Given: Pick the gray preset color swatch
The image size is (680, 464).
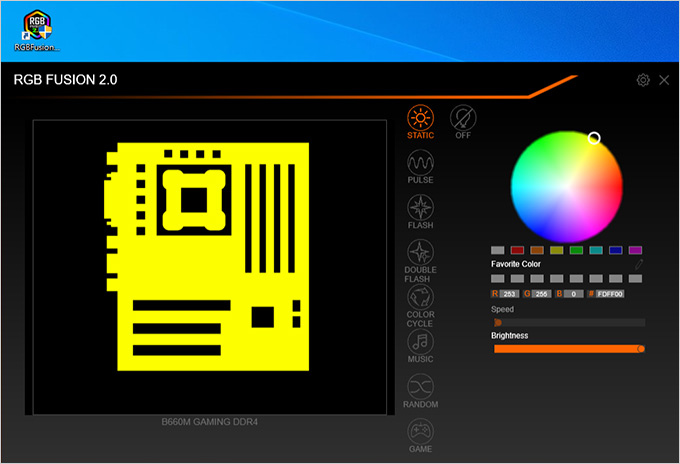Looking at the screenshot, I should pos(497,250).
